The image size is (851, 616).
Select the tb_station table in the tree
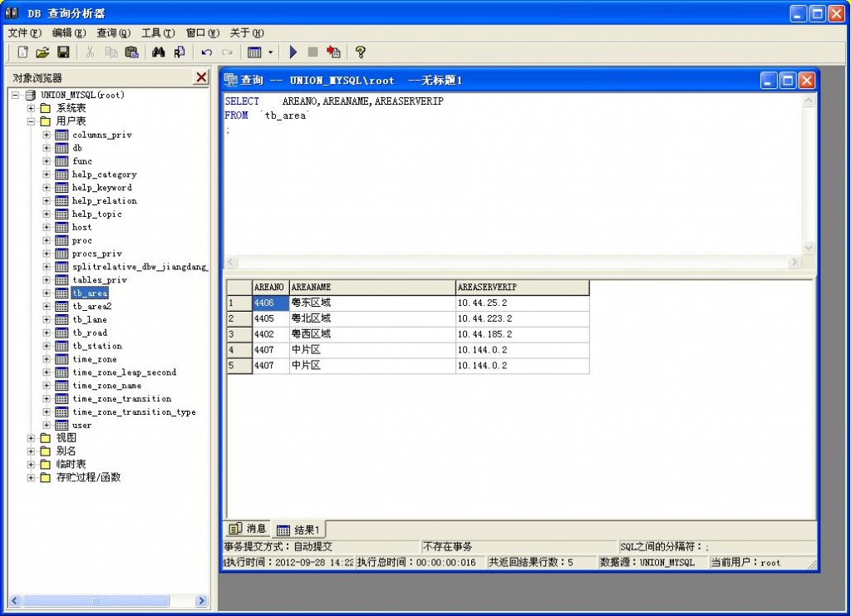coord(96,346)
